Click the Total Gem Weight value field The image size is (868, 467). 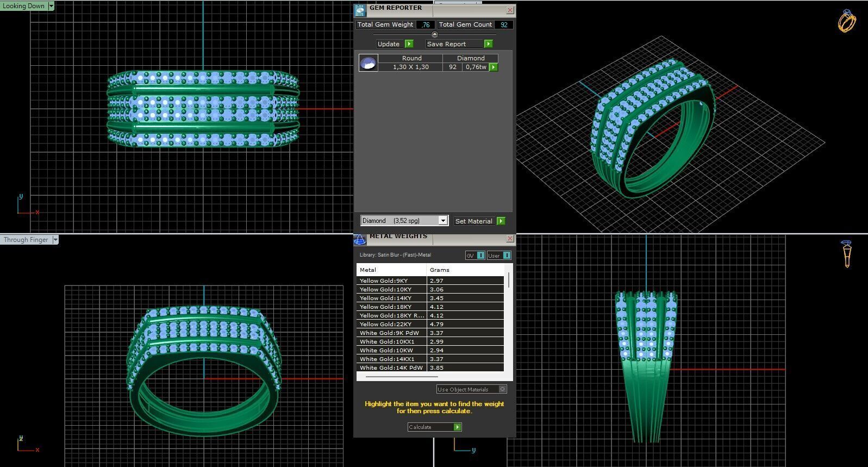pyautogui.click(x=426, y=24)
